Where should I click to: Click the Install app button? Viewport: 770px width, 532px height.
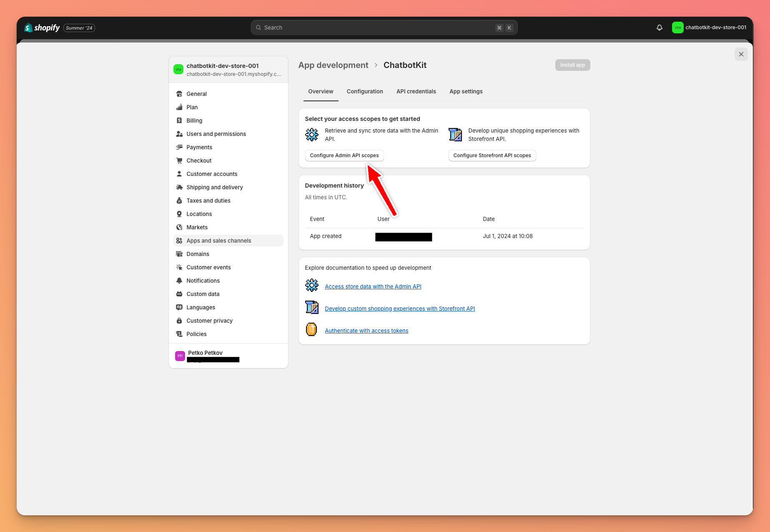click(572, 65)
